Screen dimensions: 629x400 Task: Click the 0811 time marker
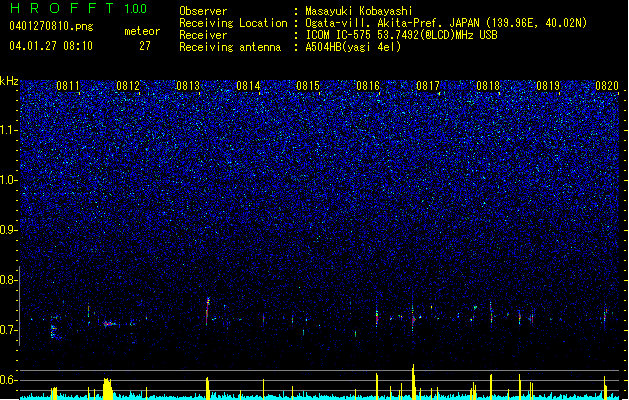coord(67,86)
